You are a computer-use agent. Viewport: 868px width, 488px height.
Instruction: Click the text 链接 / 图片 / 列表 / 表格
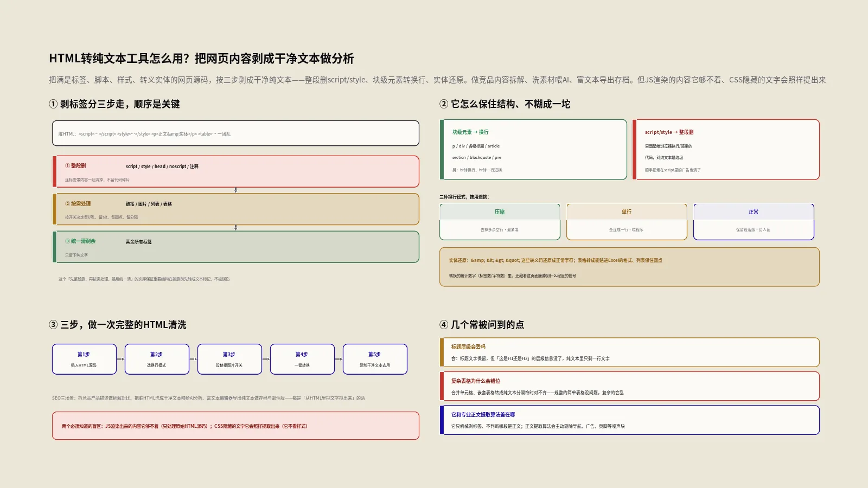[x=149, y=204]
